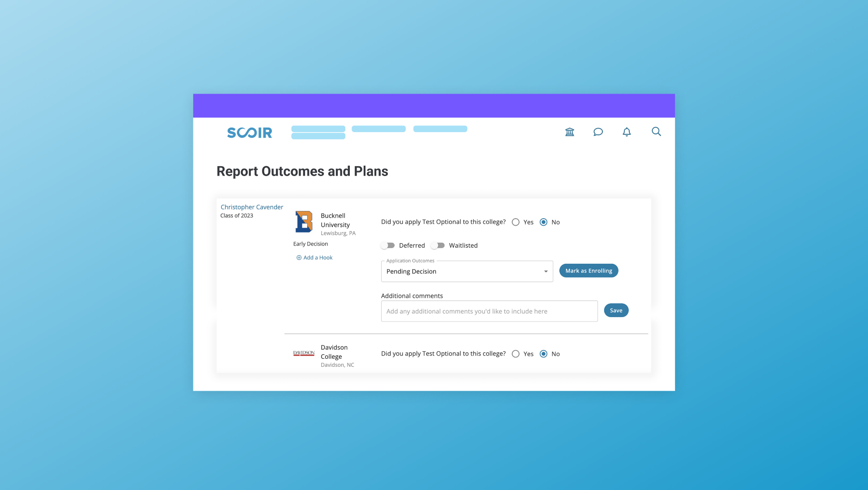Click the institution/college explorer icon
The height and width of the screenshot is (490, 868).
(570, 131)
